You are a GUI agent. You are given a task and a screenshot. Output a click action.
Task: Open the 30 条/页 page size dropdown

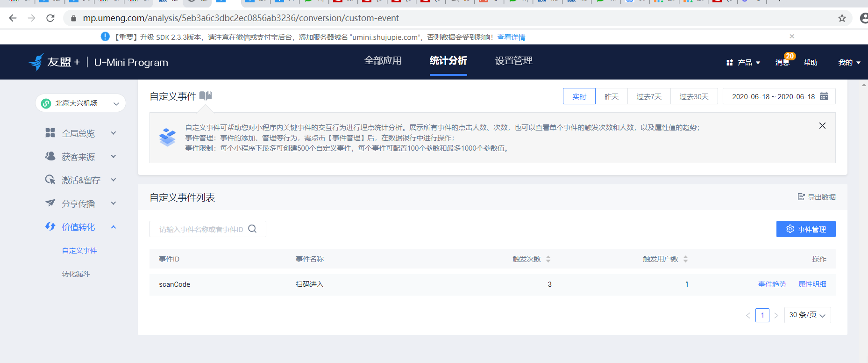point(807,315)
